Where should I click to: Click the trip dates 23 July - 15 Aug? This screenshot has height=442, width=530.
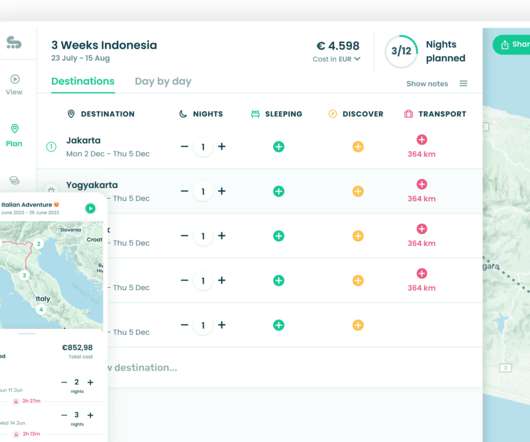(80, 58)
